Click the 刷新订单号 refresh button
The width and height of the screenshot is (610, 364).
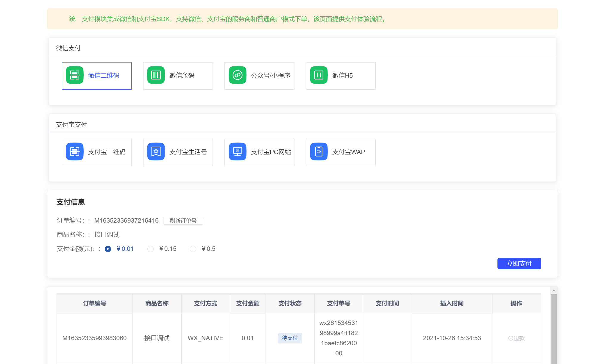point(183,221)
